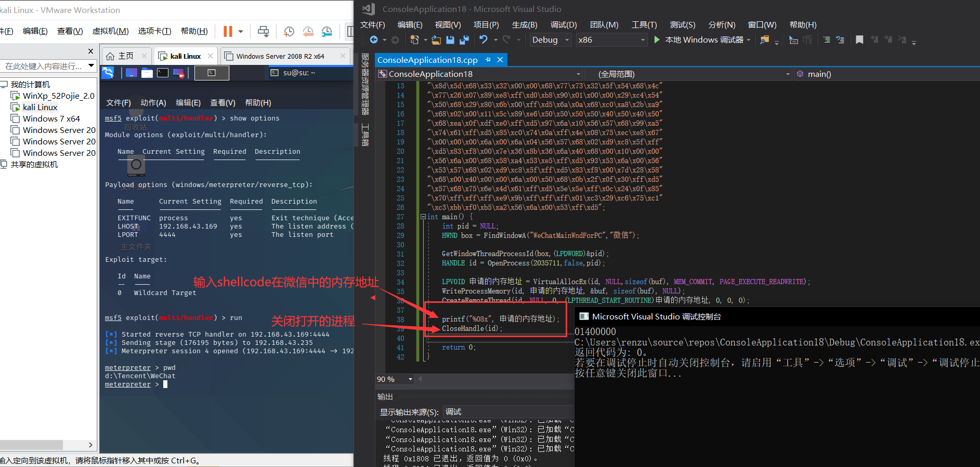Save ConsoleApplication18.cpp using save icon
Image resolution: width=980 pixels, height=467 pixels.
tap(450, 40)
